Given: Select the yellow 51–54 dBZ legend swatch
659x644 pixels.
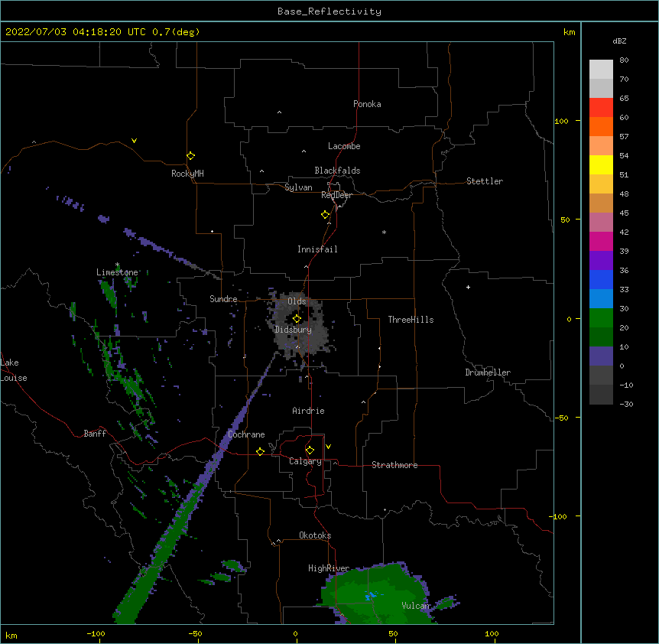Looking at the screenshot, I should tap(601, 165).
